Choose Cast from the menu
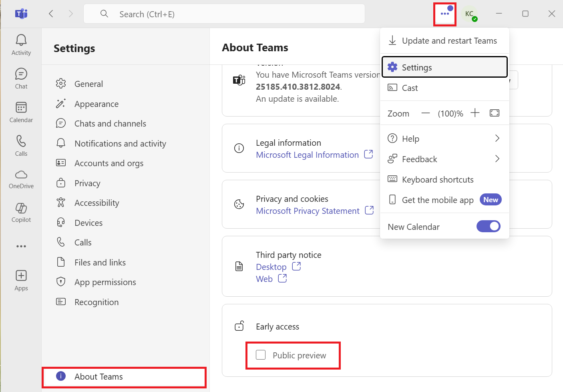The image size is (563, 392). [x=410, y=88]
